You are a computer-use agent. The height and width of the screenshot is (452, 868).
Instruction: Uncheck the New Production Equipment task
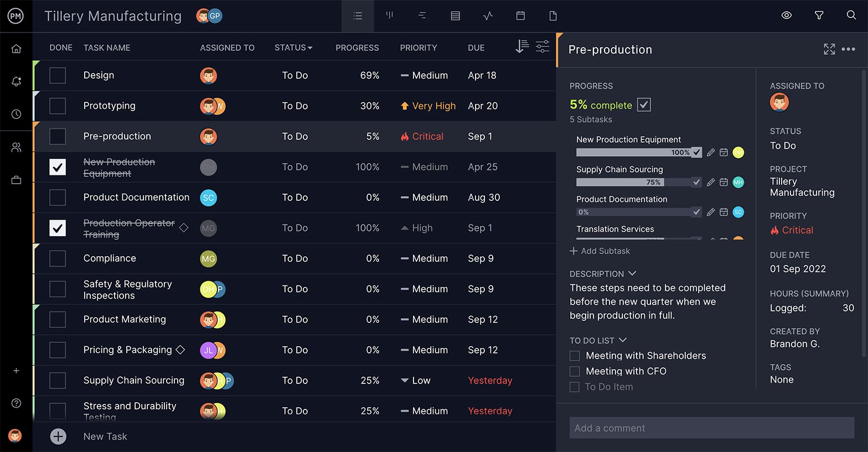pos(58,167)
